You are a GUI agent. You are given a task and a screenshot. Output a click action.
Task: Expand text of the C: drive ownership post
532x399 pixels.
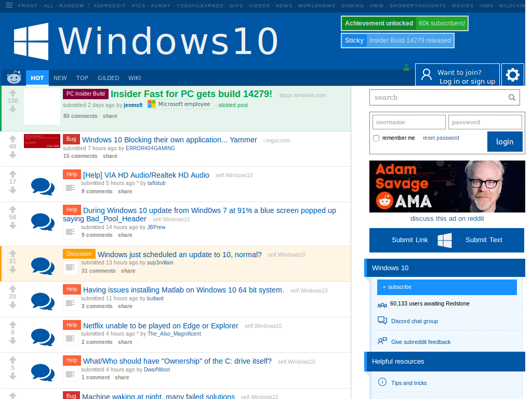(70, 374)
